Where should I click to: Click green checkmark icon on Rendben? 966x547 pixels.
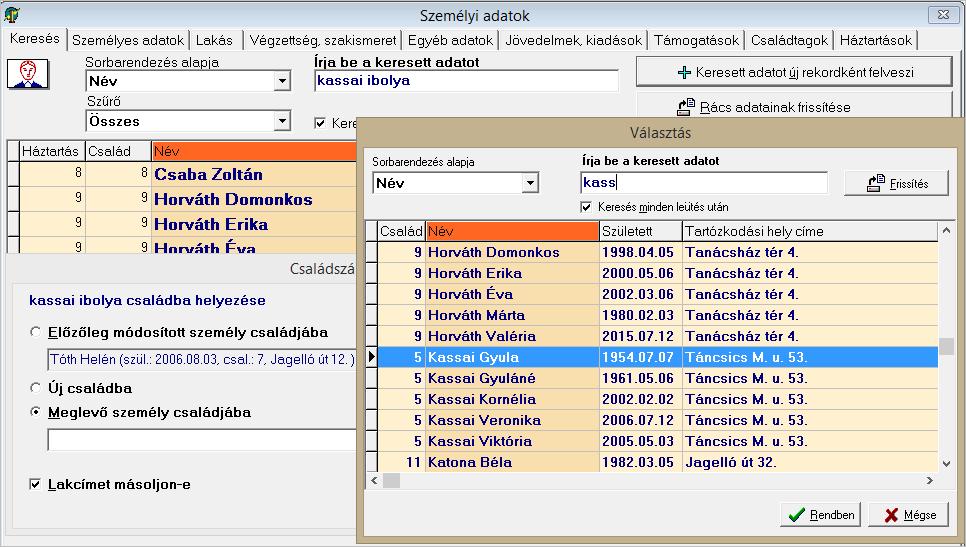[797, 515]
